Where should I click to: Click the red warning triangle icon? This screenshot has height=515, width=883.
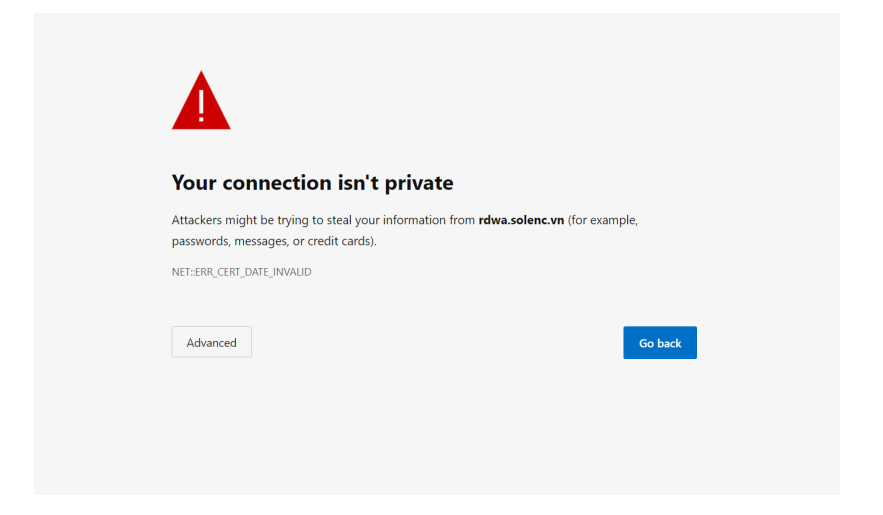(201, 104)
